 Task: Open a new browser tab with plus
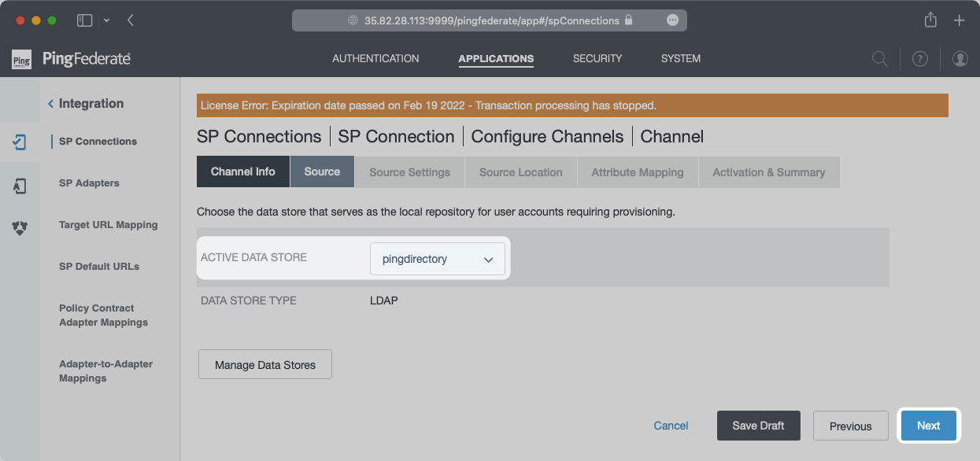pyautogui.click(x=959, y=20)
